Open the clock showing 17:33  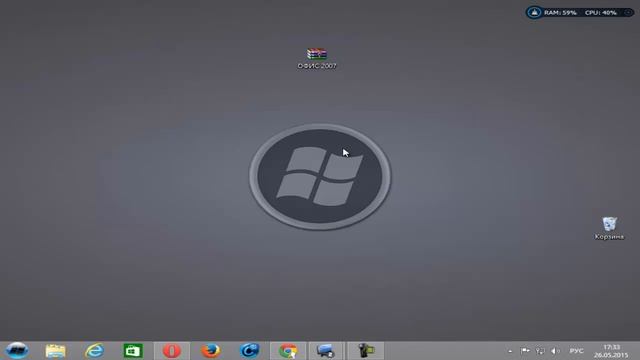(611, 351)
